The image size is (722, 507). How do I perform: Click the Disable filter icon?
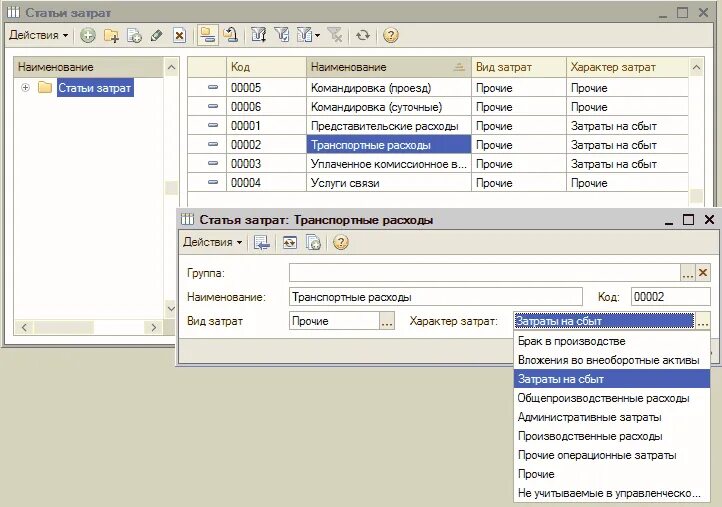click(x=335, y=35)
